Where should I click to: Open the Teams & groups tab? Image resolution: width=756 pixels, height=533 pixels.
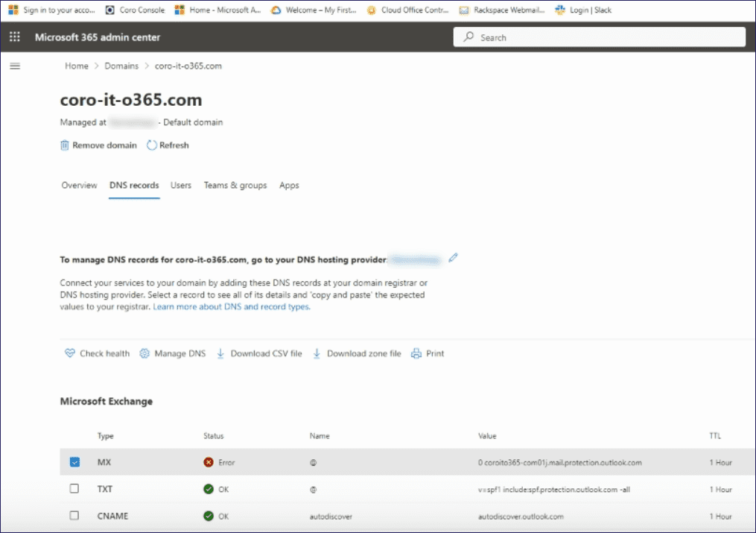(x=235, y=185)
